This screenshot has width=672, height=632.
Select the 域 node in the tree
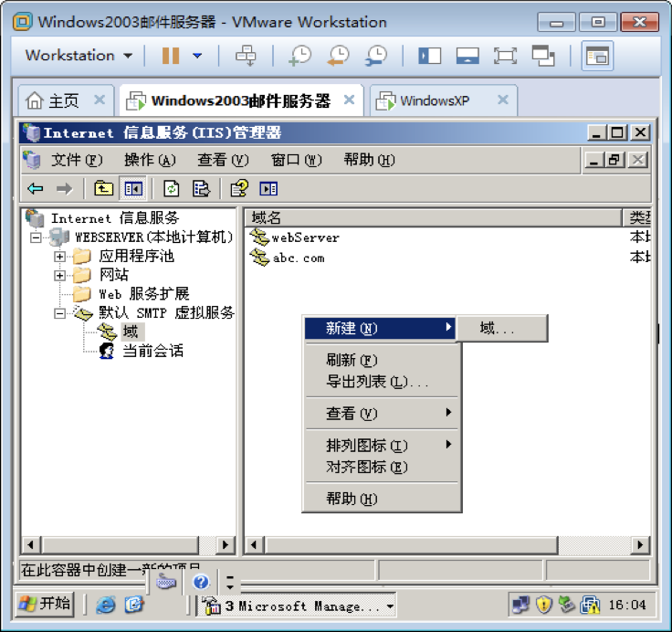click(x=131, y=332)
